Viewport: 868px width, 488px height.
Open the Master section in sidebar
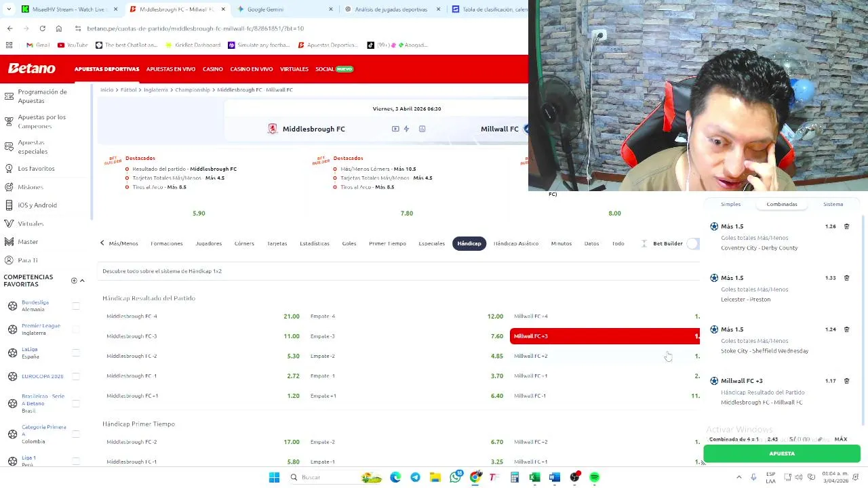[28, 242]
